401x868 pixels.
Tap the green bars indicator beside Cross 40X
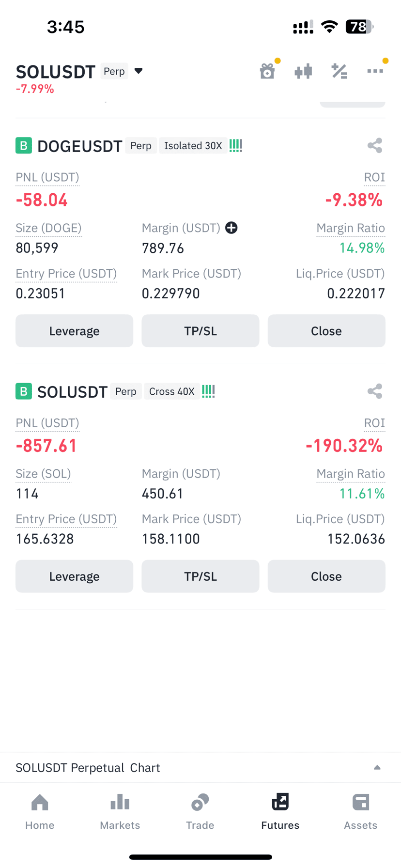(x=208, y=391)
